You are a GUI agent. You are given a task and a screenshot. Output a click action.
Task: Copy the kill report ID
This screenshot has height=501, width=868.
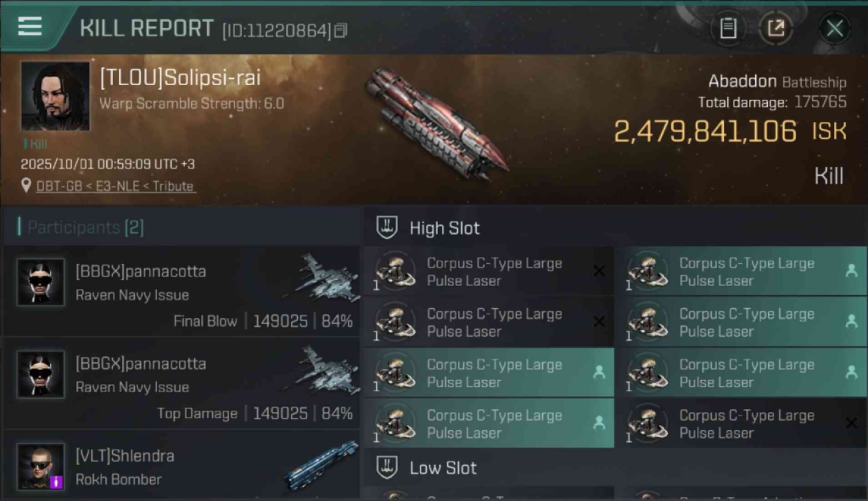[x=341, y=30]
